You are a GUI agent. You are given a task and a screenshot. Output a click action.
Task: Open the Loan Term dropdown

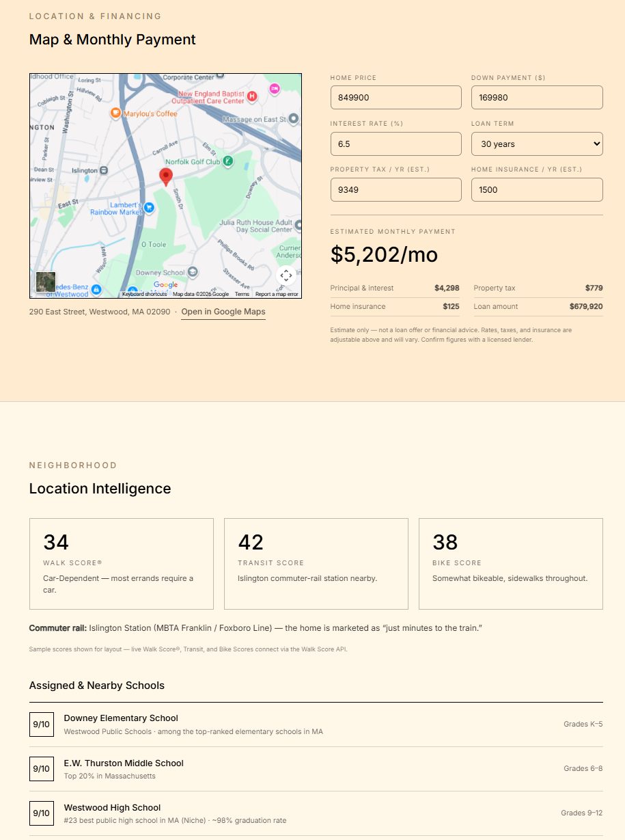coord(537,144)
